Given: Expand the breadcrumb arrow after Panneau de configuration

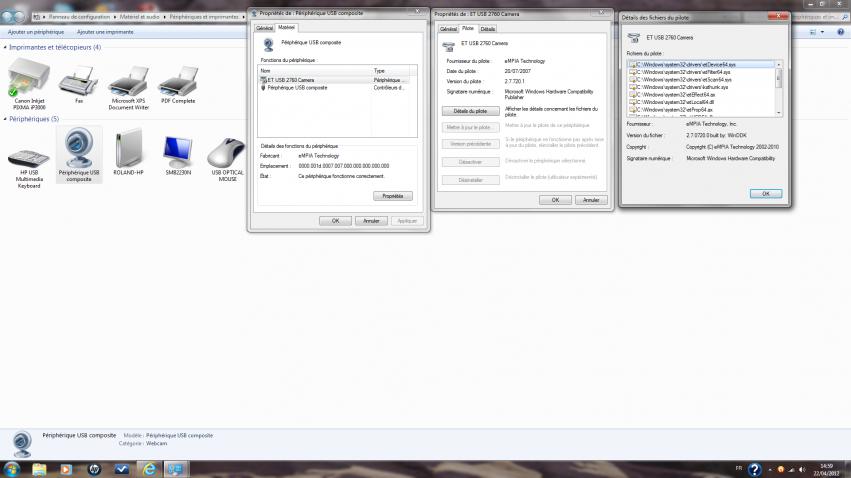Looking at the screenshot, I should click(x=115, y=17).
